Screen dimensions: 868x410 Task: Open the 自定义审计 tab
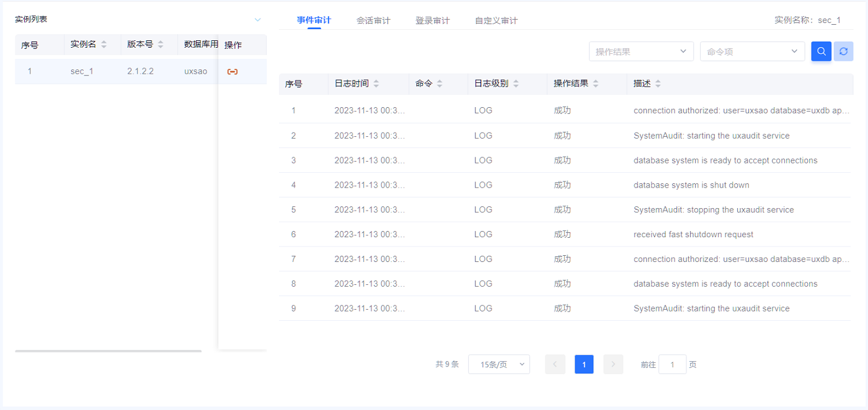coord(496,20)
